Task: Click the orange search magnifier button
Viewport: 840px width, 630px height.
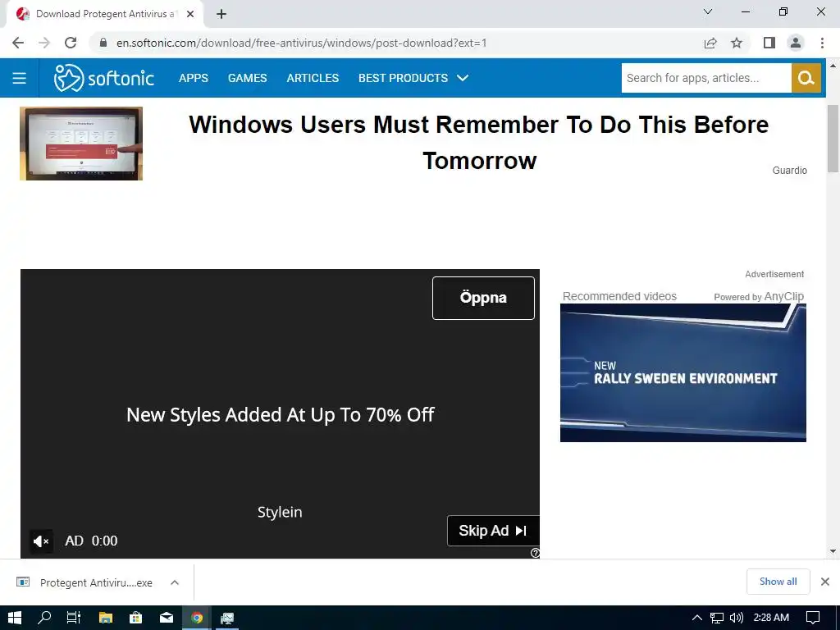Action: 806,78
